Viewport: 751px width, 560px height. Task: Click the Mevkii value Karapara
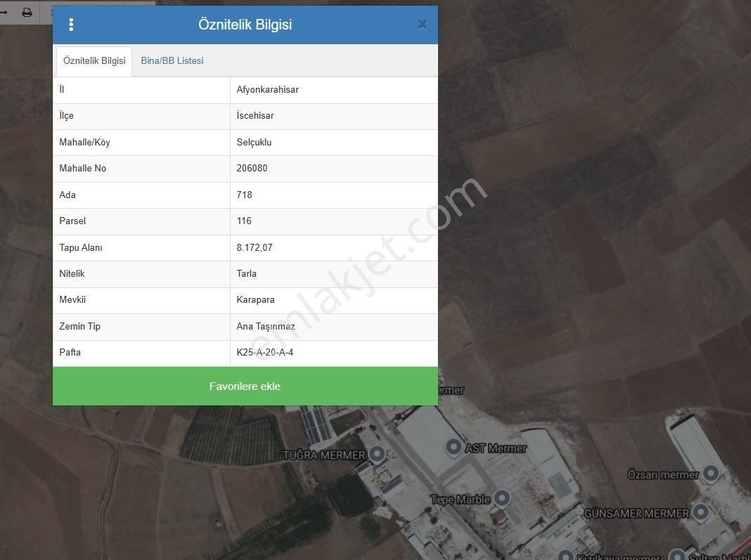click(256, 299)
